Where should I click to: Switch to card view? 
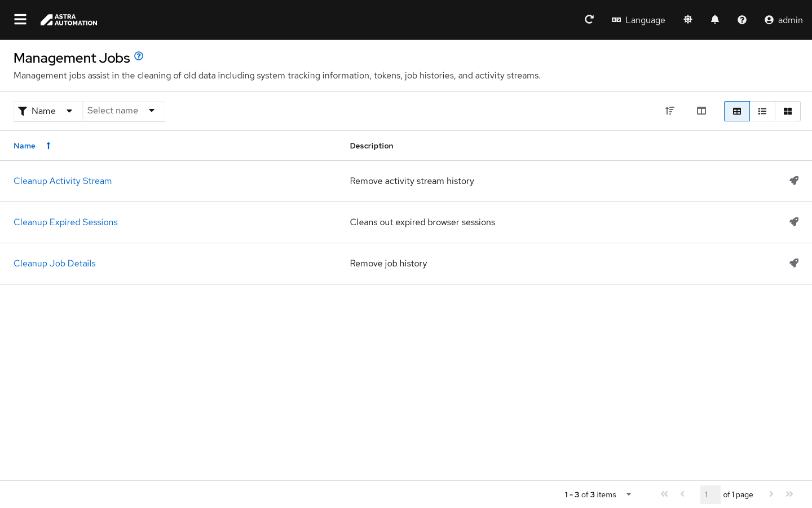click(788, 111)
